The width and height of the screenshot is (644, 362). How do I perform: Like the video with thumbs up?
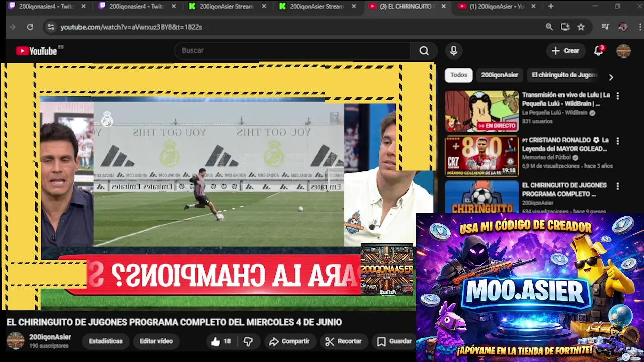pyautogui.click(x=221, y=341)
